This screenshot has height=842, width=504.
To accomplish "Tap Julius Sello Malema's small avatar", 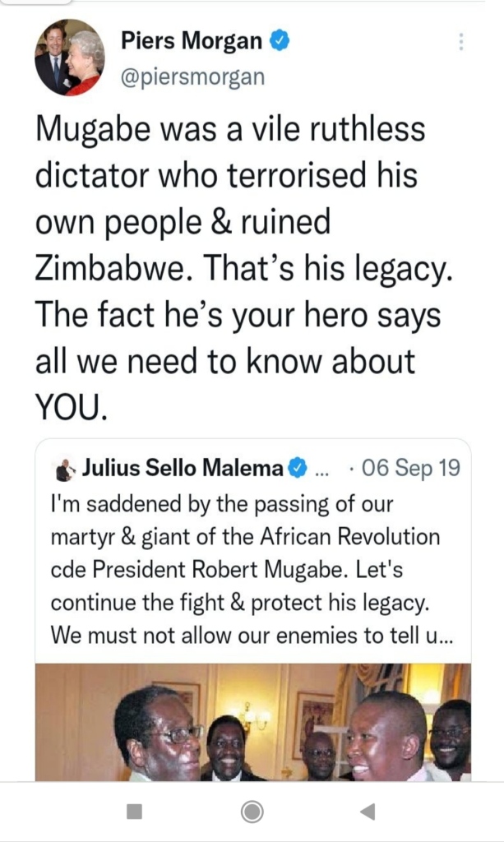I will (64, 470).
